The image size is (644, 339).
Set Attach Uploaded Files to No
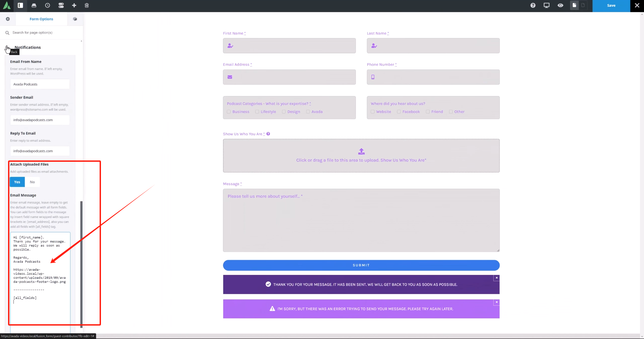(x=32, y=182)
